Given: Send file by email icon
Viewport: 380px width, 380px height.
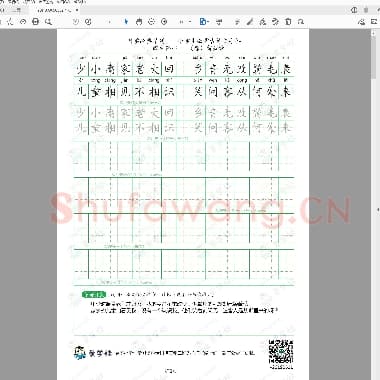Looking at the screenshot, I should (374, 22).
